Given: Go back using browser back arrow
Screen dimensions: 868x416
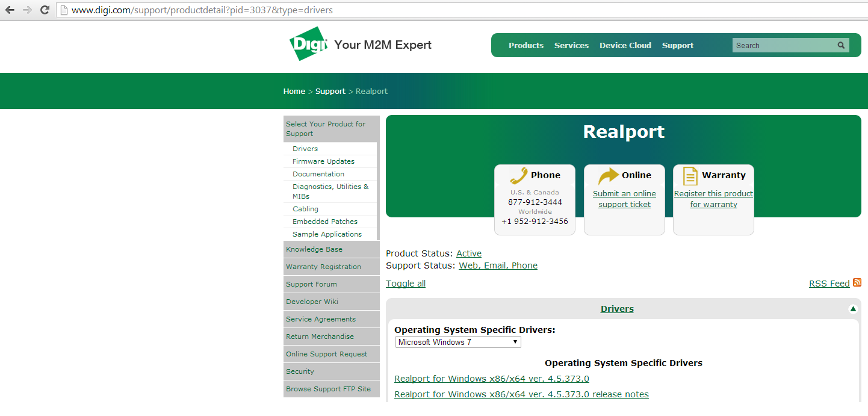Looking at the screenshot, I should point(10,10).
